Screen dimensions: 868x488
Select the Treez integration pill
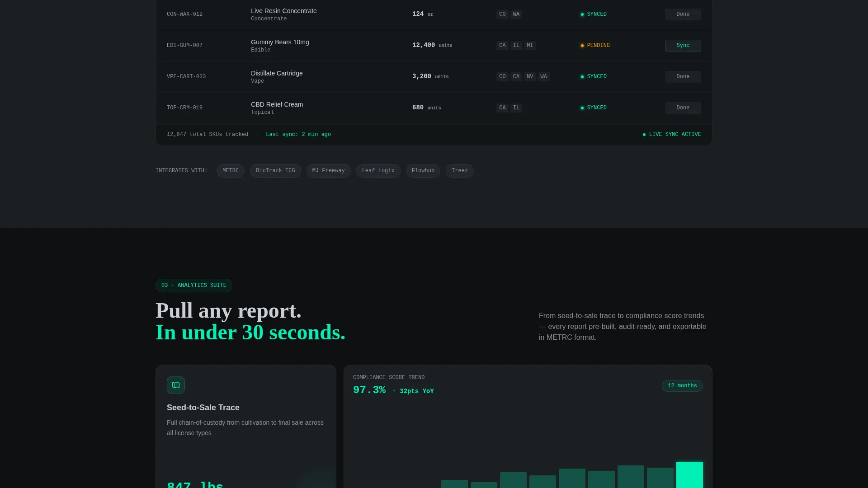pos(459,171)
